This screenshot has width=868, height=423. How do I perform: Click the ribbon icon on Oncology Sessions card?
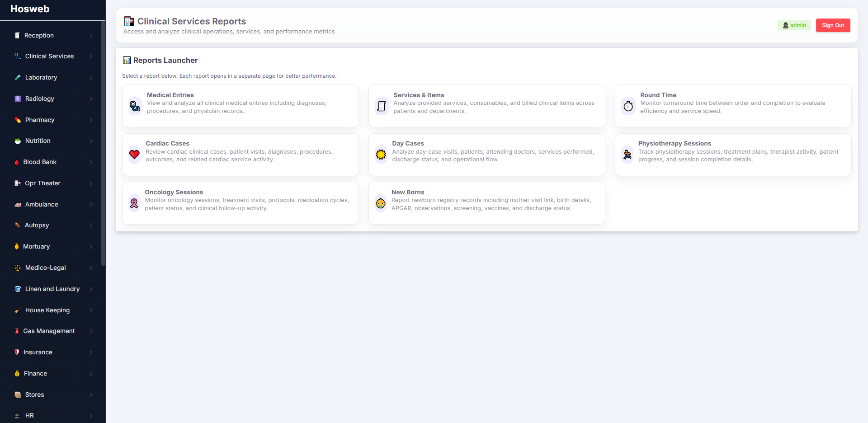[134, 203]
